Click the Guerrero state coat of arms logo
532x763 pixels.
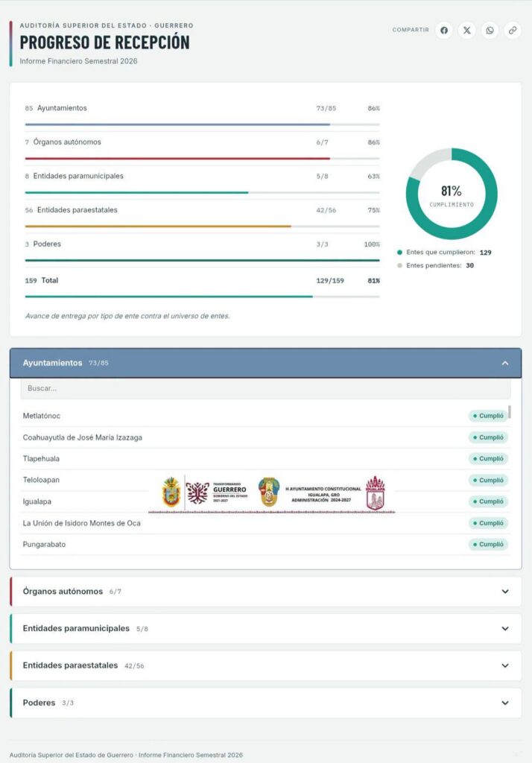tap(171, 493)
